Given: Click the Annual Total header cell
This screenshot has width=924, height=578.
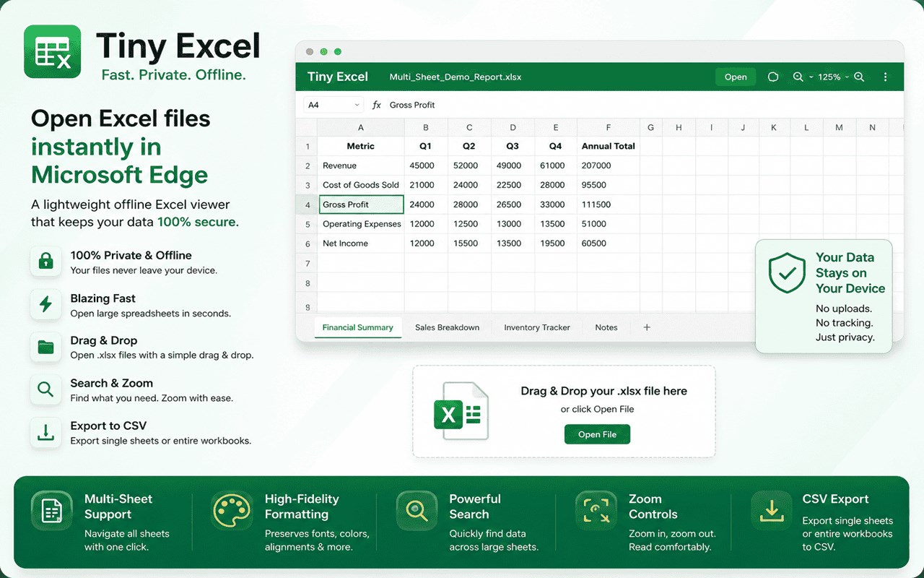Looking at the screenshot, I should click(609, 146).
